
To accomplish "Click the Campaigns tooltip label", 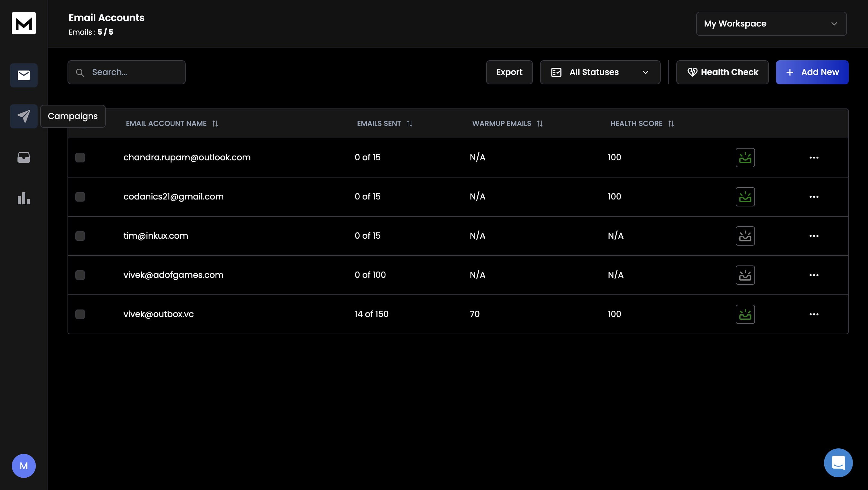I will click(x=73, y=116).
